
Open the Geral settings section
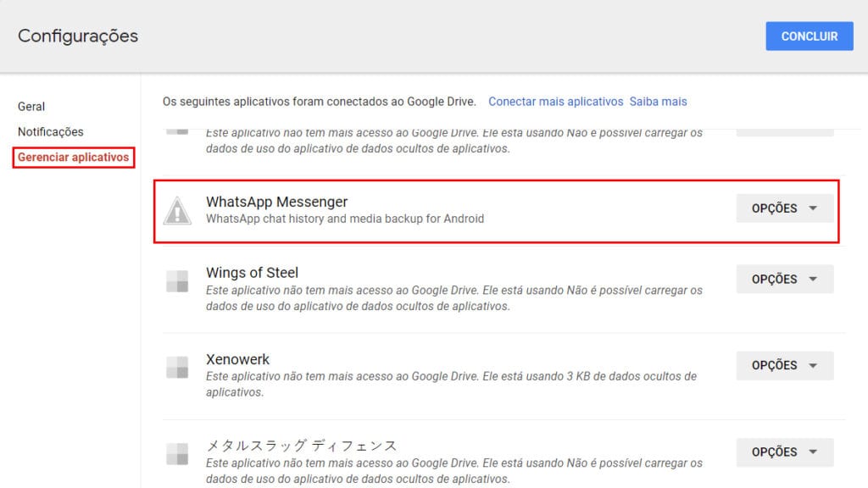[31, 106]
